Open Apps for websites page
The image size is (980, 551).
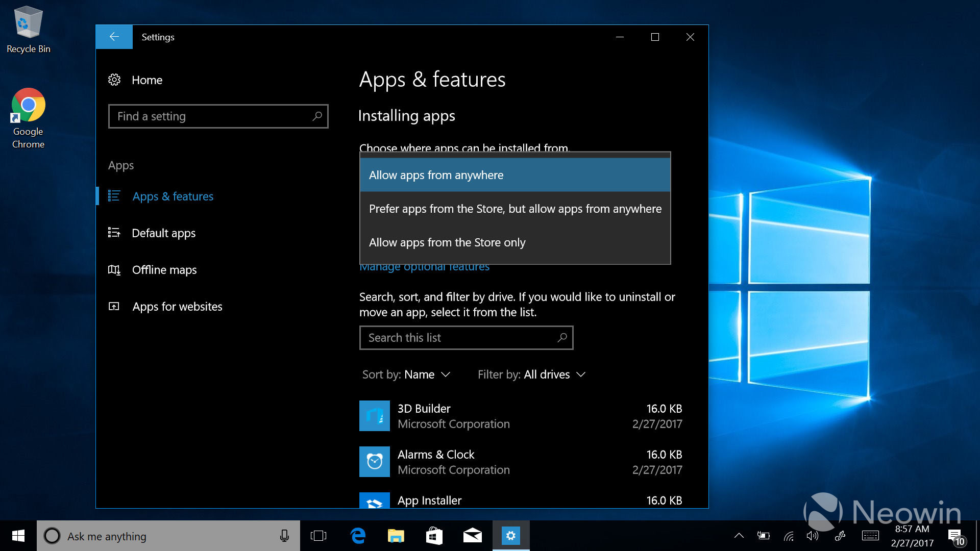coord(177,307)
